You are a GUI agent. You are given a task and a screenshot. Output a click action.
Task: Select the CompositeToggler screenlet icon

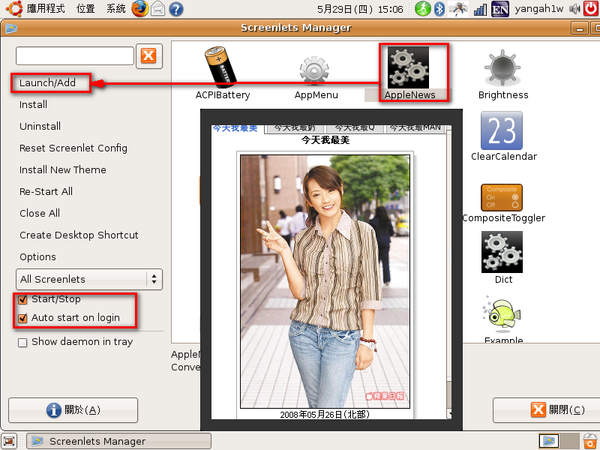[502, 197]
